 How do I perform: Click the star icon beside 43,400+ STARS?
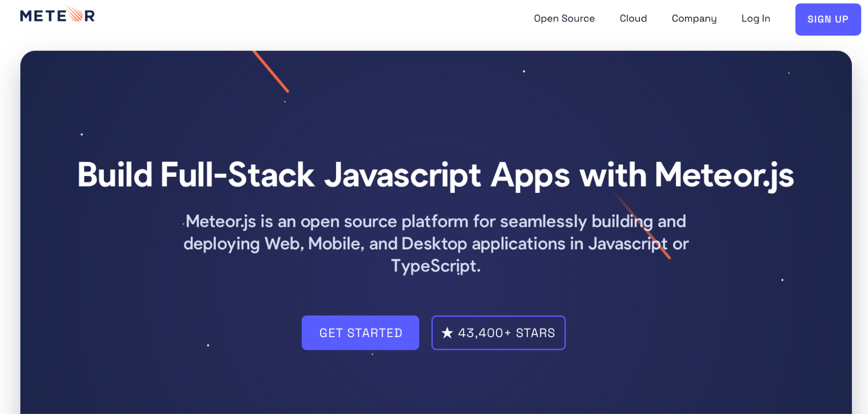pyautogui.click(x=447, y=333)
